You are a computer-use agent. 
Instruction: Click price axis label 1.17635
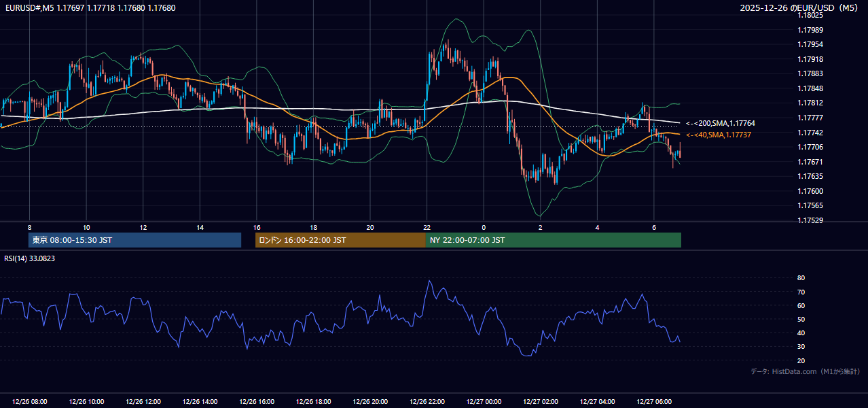point(810,176)
